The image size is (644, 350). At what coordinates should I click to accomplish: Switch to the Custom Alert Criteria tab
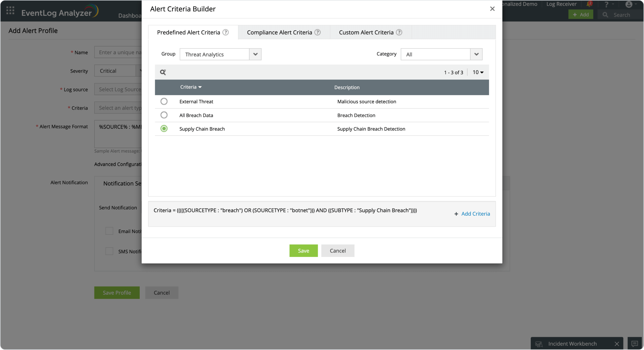pyautogui.click(x=366, y=32)
